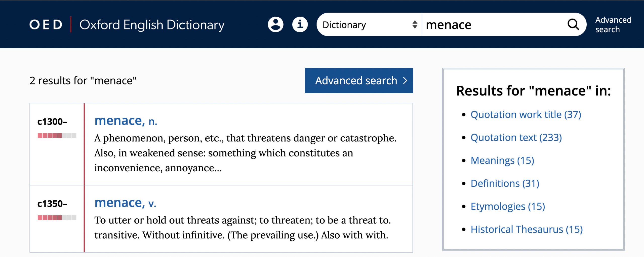644x257 pixels.
Task: Click the OED logo
Action: 46,25
